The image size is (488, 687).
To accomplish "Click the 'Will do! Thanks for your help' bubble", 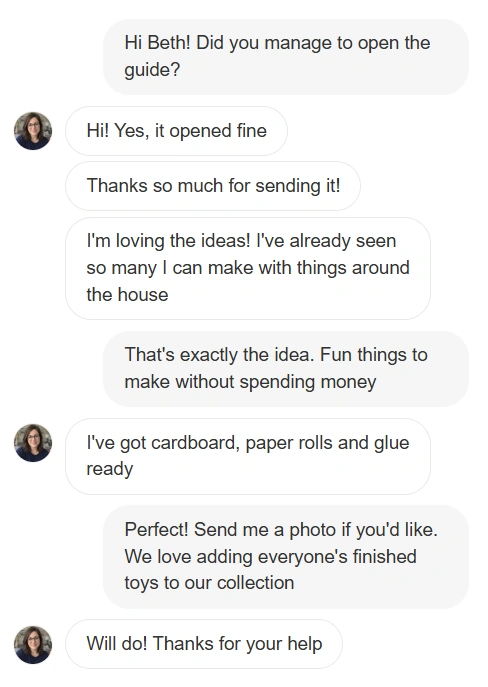I will 204,644.
